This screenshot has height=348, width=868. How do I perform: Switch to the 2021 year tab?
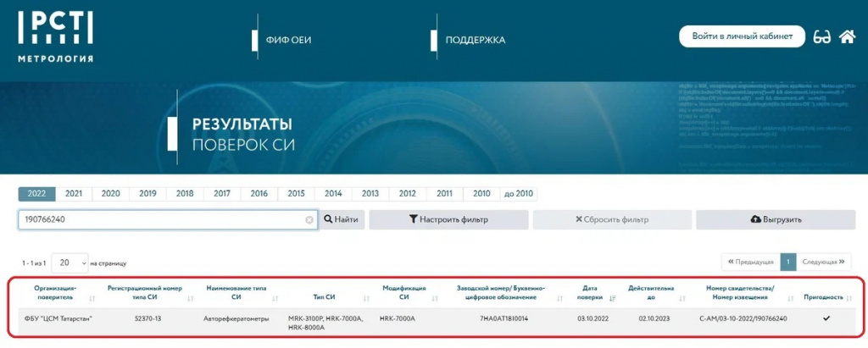74,194
